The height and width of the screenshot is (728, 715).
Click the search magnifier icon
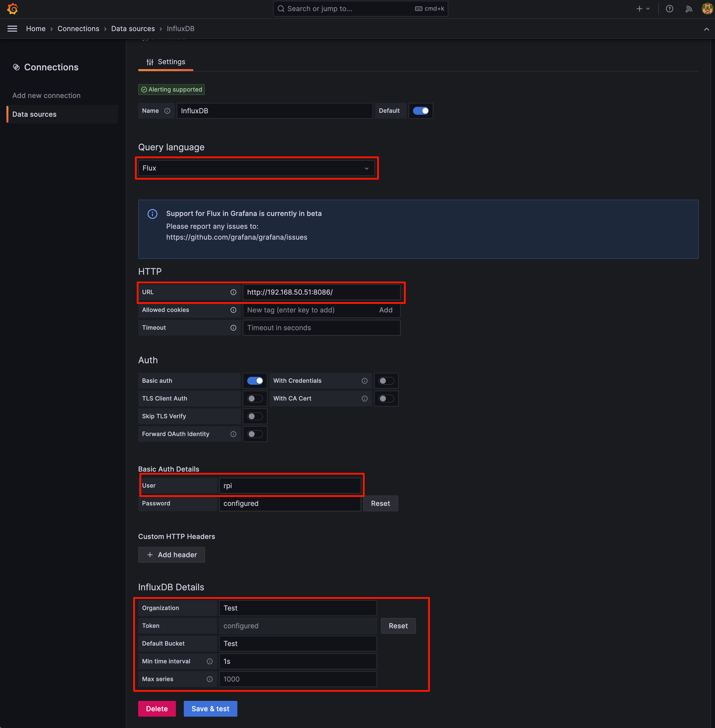coord(281,8)
